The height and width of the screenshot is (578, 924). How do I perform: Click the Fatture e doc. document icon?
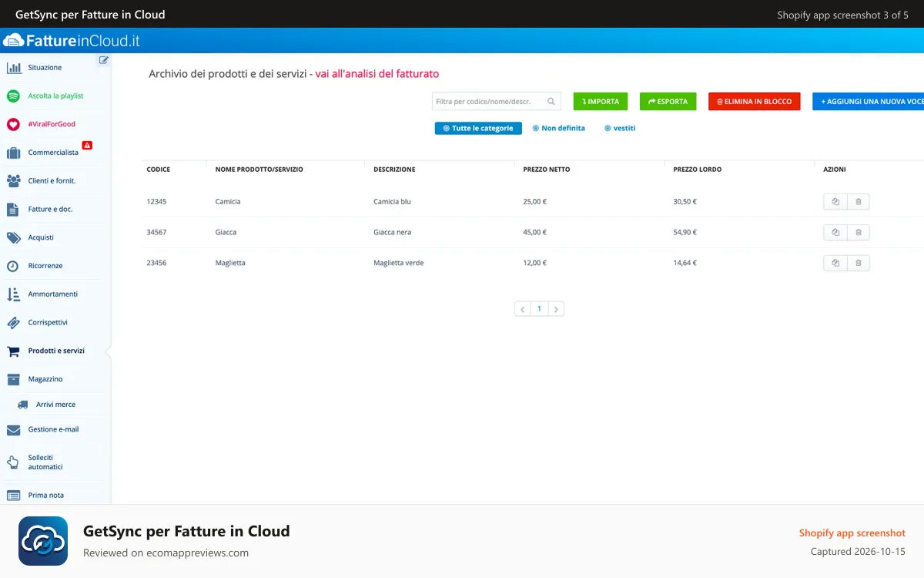click(x=13, y=210)
